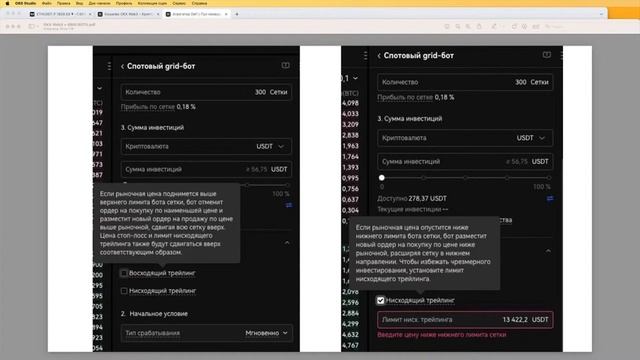Click Доступно 278,37 USDT text
The height and width of the screenshot is (360, 640).
tap(412, 198)
